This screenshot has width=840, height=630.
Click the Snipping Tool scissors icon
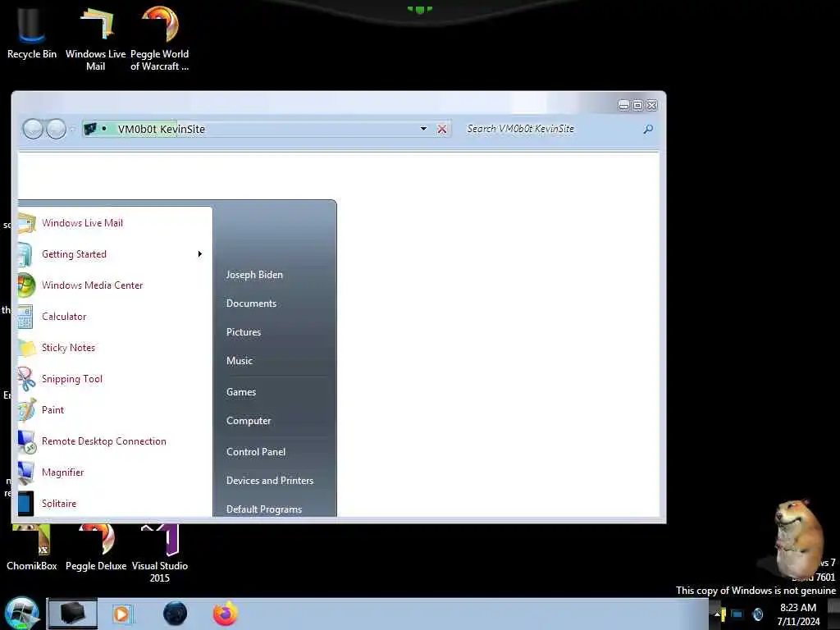pos(26,379)
